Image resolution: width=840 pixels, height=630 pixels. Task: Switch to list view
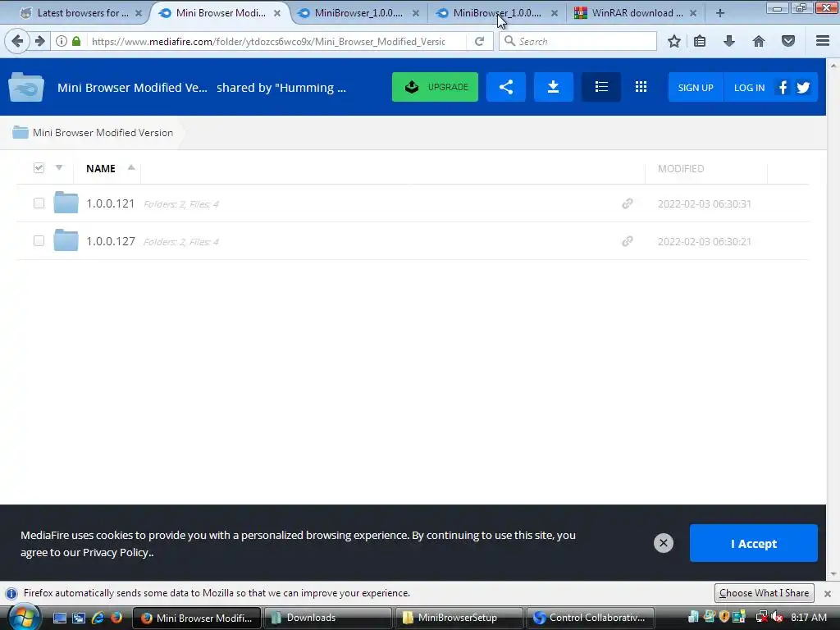[x=601, y=87]
